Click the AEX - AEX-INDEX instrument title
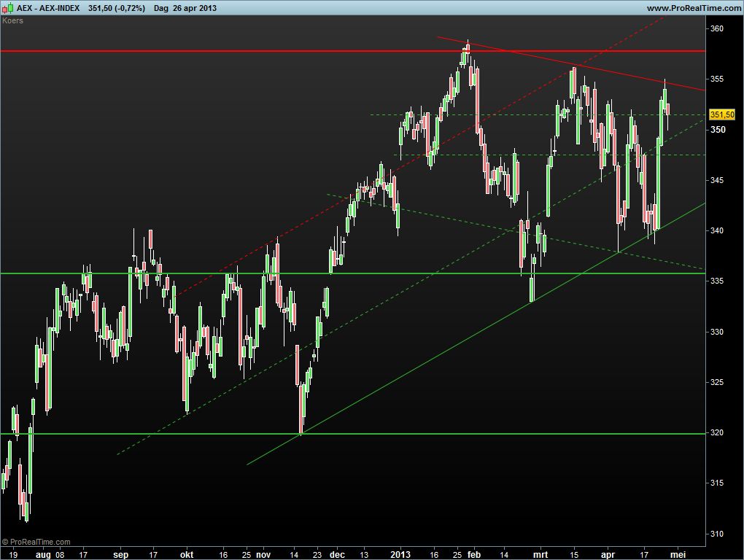The width and height of the screenshot is (744, 560). 49,8
